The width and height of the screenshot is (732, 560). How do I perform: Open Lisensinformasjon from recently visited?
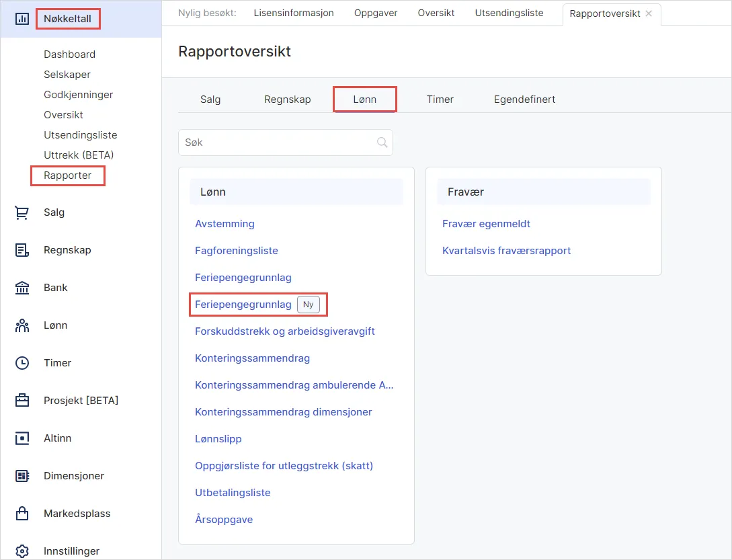click(294, 11)
